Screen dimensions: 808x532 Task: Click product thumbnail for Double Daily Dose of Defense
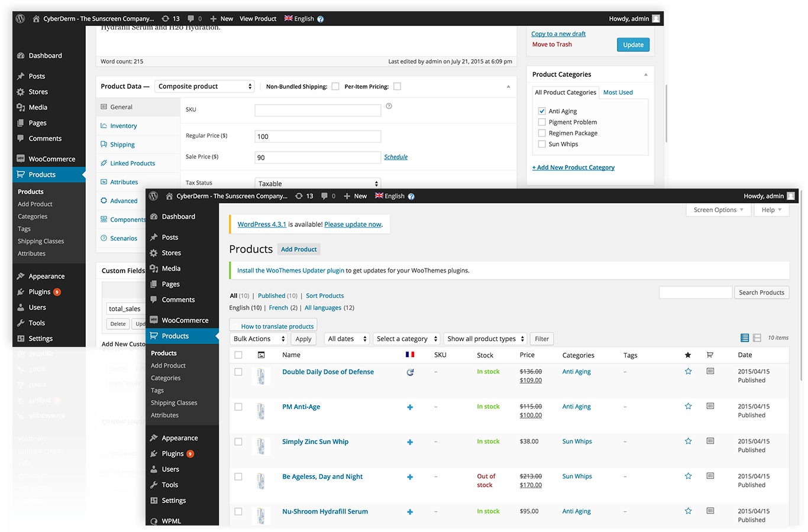(x=261, y=376)
